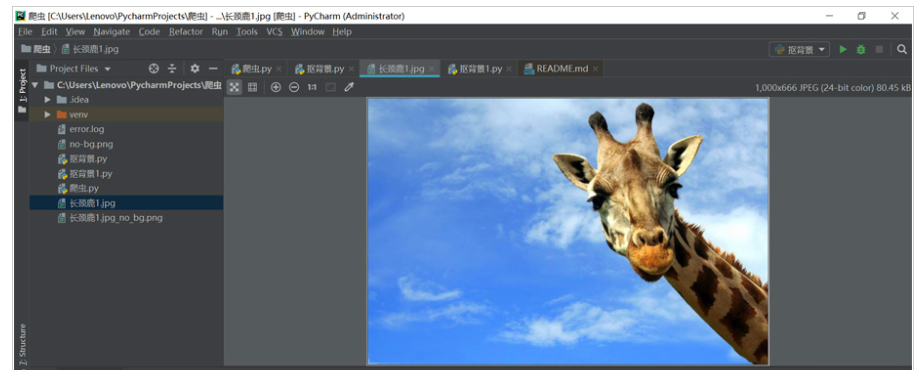Click the collapse all icon in project panel
This screenshot has height=370, width=923.
point(172,68)
